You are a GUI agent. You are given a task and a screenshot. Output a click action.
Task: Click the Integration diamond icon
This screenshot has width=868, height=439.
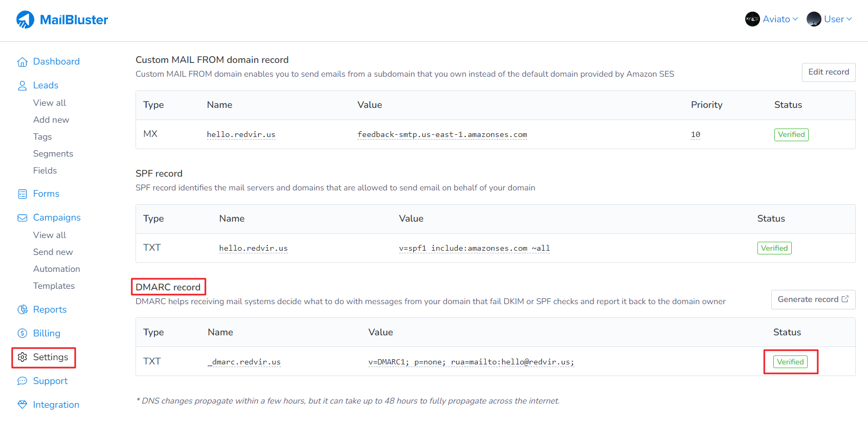coord(22,405)
